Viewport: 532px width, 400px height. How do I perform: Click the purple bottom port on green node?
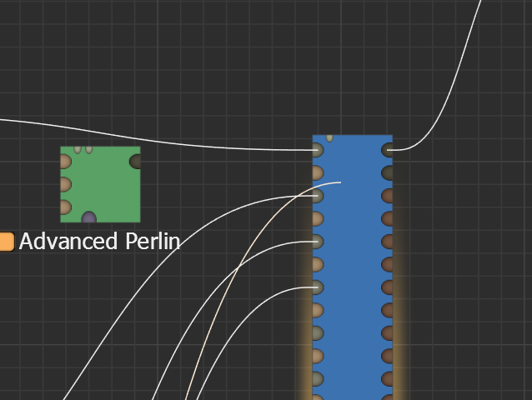pyautogui.click(x=88, y=218)
